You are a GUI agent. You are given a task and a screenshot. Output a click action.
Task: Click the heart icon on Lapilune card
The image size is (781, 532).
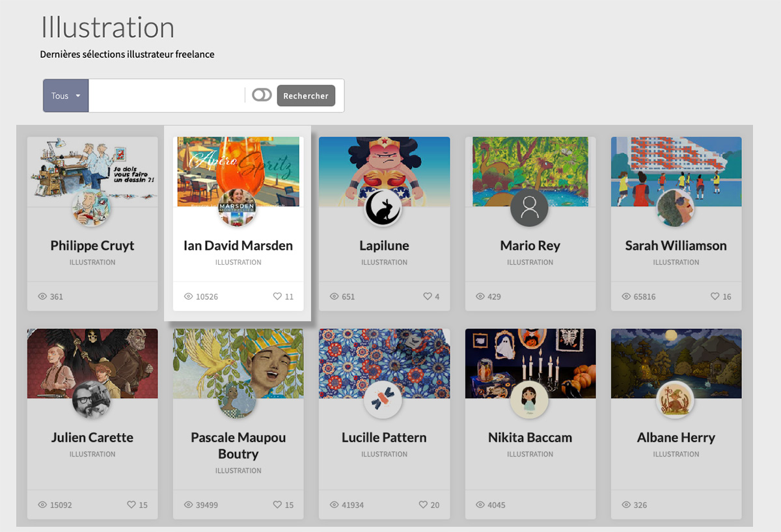pyautogui.click(x=428, y=297)
